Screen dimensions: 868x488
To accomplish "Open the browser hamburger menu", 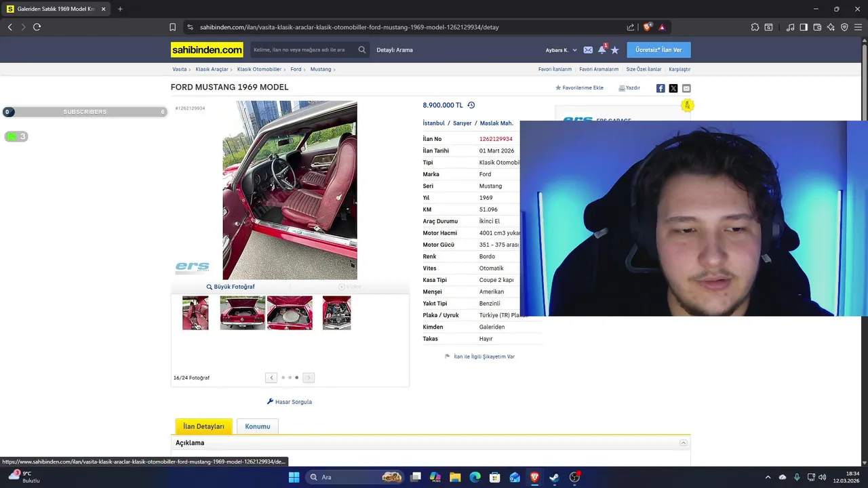I will (x=859, y=27).
